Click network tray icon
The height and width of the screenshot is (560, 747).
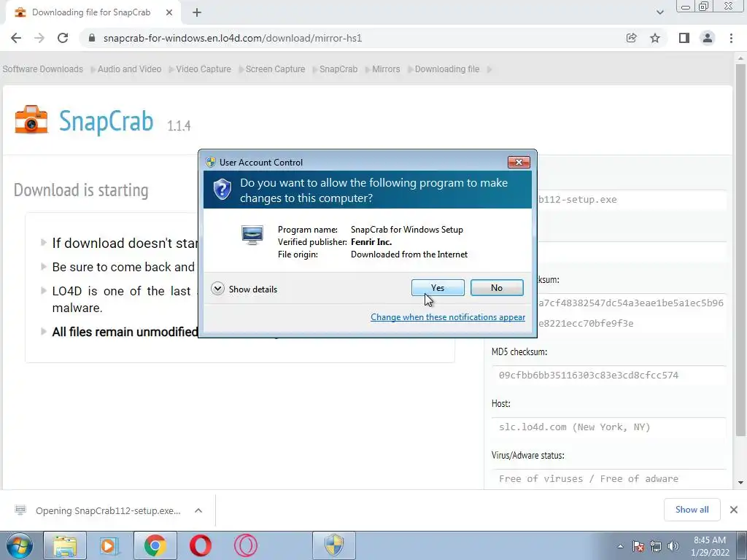[656, 546]
